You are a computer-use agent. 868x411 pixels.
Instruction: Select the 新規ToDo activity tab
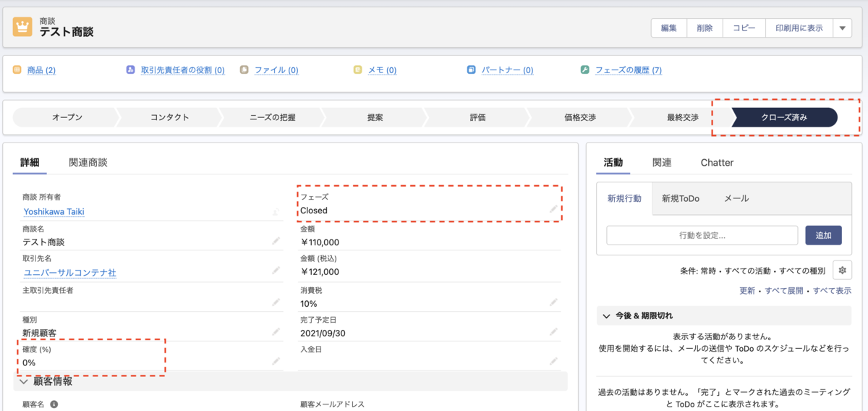coord(680,198)
